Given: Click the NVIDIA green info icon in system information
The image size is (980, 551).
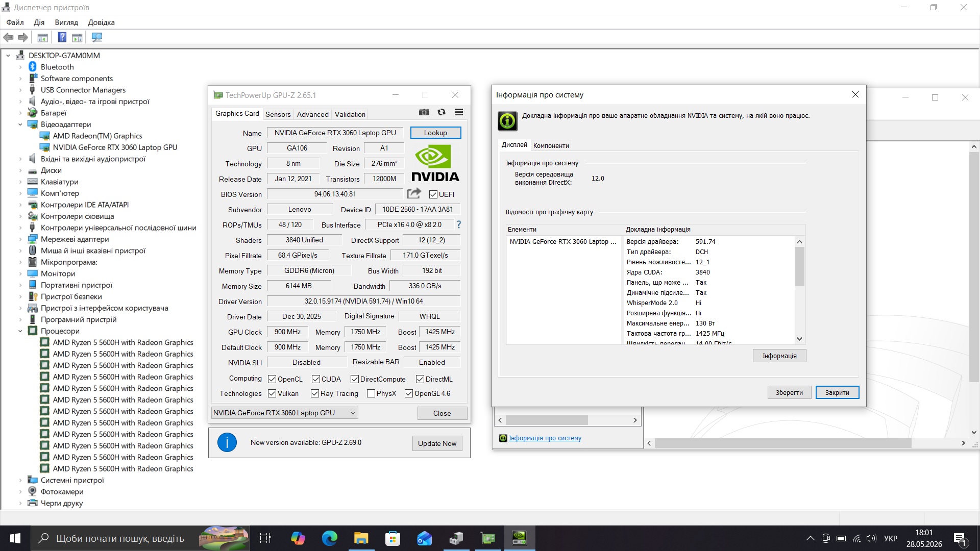Looking at the screenshot, I should pyautogui.click(x=507, y=121).
